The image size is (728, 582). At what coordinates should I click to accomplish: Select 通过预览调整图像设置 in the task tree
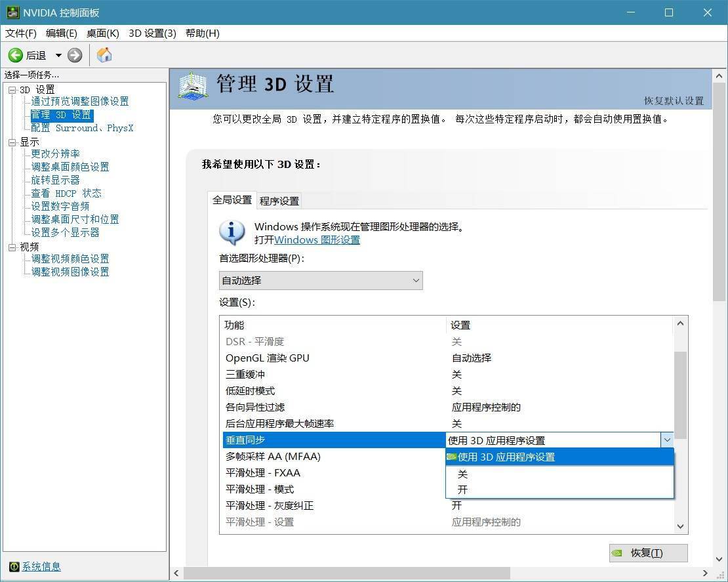click(x=80, y=101)
